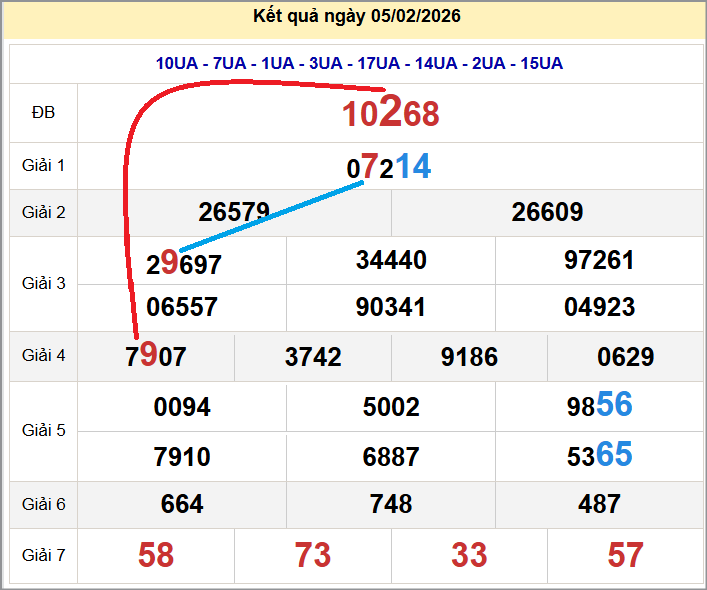Click the Giải 5 number 0094
Screen dimensions: 707x590
[x=182, y=407]
